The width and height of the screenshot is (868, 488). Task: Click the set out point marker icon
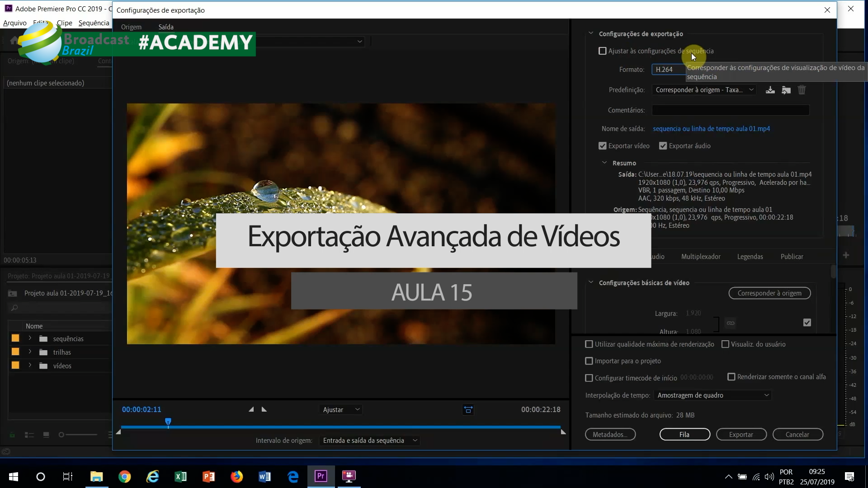pyautogui.click(x=264, y=409)
